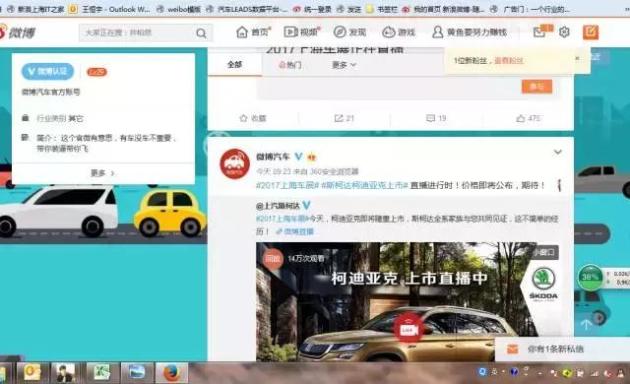Open the post options chevron

pyautogui.click(x=558, y=152)
